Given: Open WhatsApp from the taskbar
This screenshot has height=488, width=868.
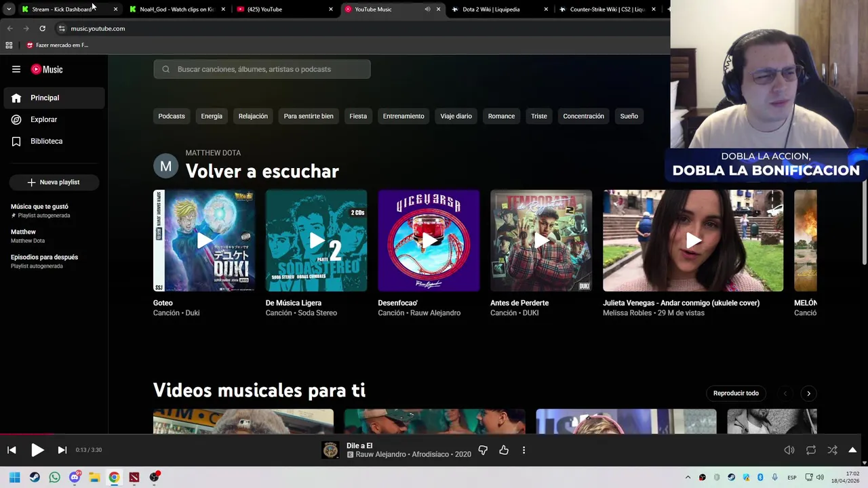Looking at the screenshot, I should tap(54, 477).
